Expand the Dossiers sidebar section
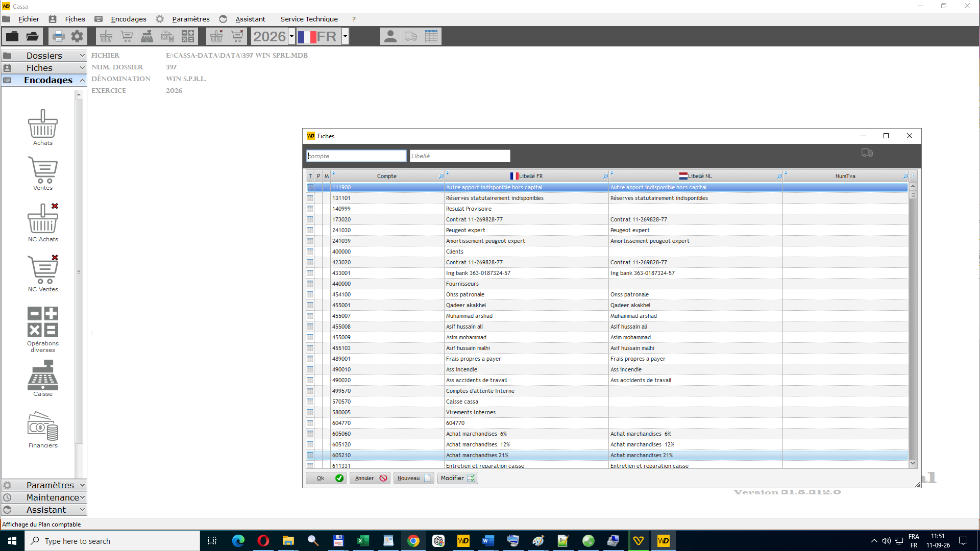 coord(44,55)
